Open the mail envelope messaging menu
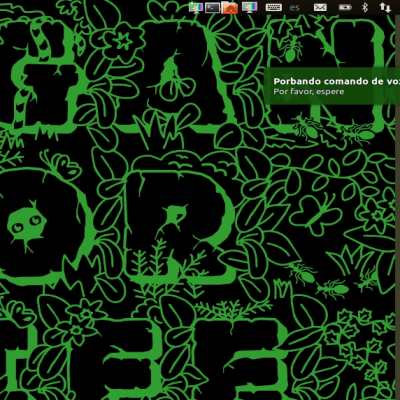Viewport: 400px width, 400px height. pyautogui.click(x=320, y=7)
